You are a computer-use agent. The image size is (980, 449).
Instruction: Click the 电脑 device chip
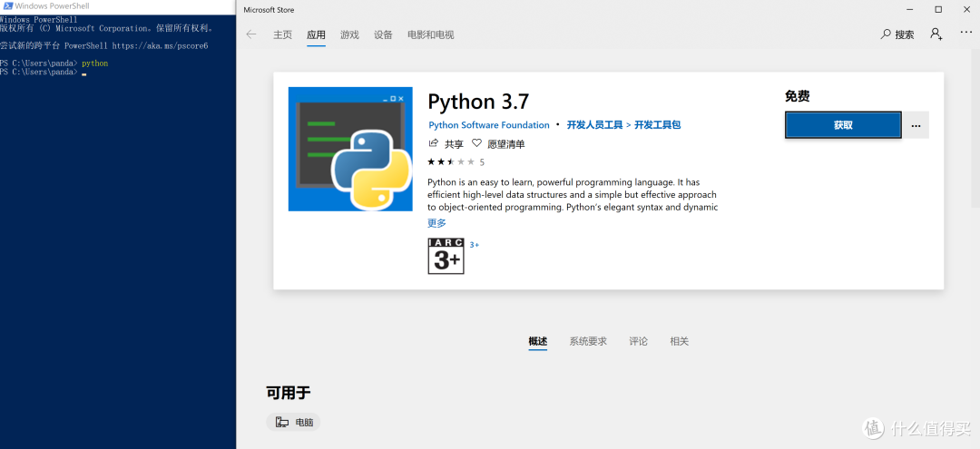(293, 422)
